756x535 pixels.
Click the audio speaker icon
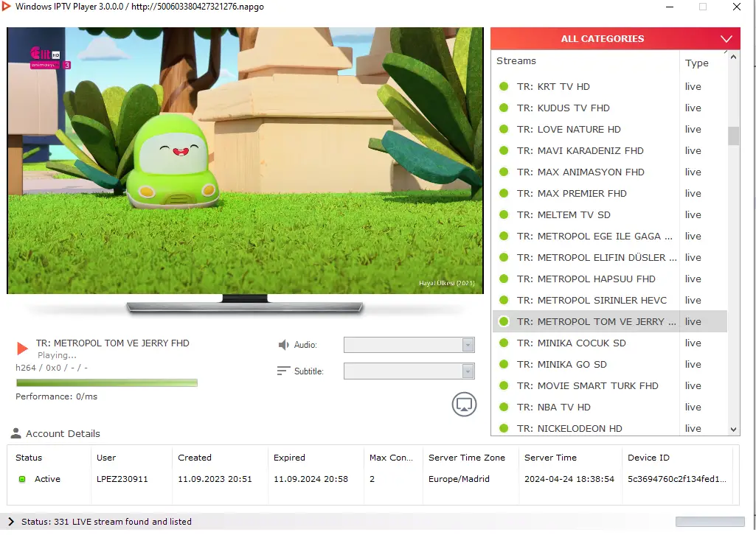pos(283,345)
